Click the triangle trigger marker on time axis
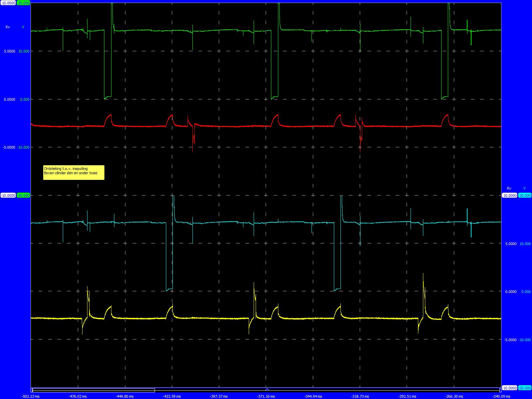 pos(267,389)
